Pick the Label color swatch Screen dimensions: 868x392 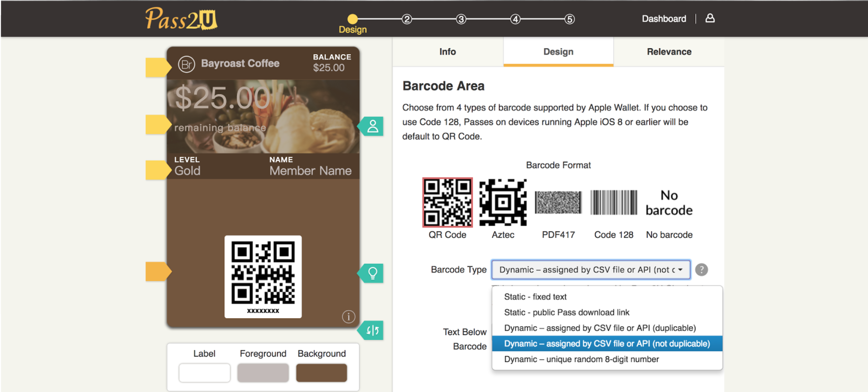tap(204, 373)
